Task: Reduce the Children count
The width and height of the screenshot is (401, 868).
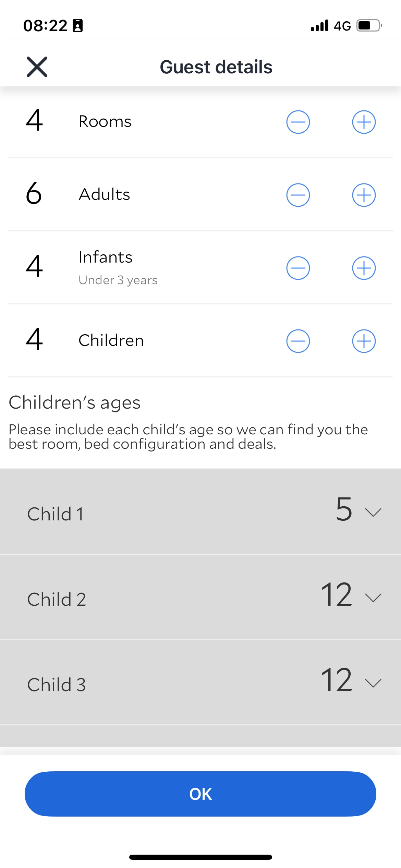Action: coord(298,341)
